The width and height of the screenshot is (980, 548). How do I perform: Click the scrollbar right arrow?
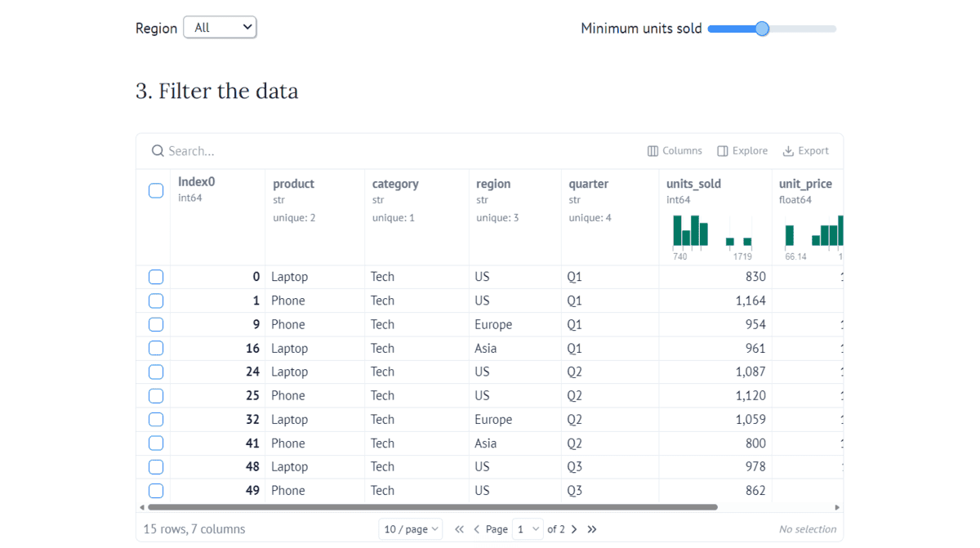coord(837,507)
